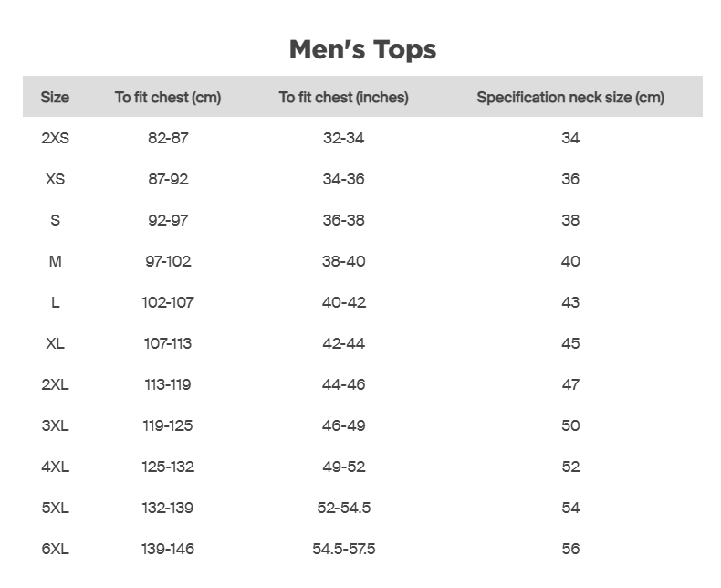Image resolution: width=721 pixels, height=588 pixels.
Task: Click the Men's Tops heading
Action: point(362,49)
